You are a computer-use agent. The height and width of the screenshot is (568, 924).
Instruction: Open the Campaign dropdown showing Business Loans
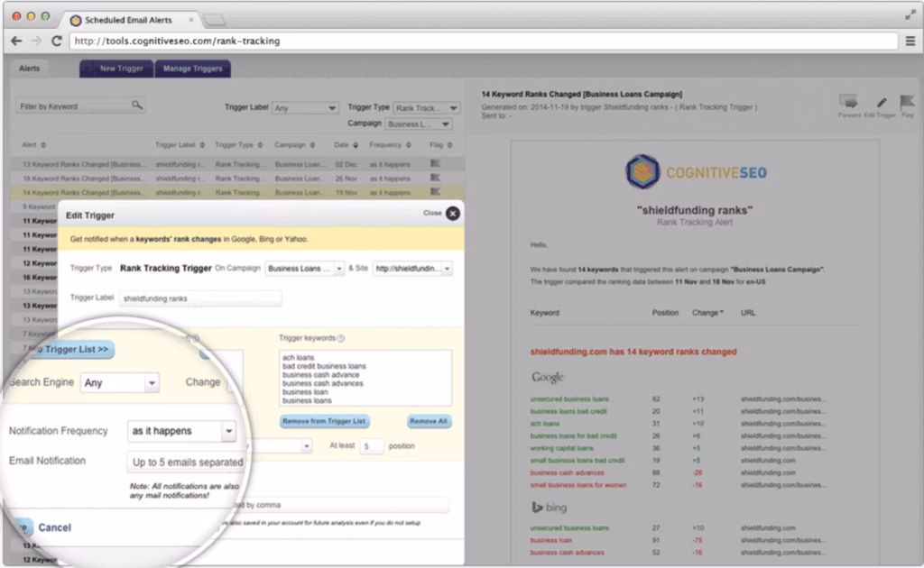coord(420,124)
